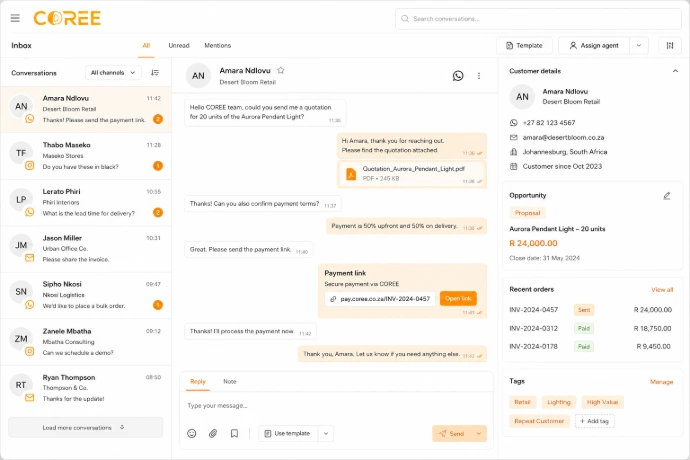Click the Assign agent button

[x=594, y=45]
